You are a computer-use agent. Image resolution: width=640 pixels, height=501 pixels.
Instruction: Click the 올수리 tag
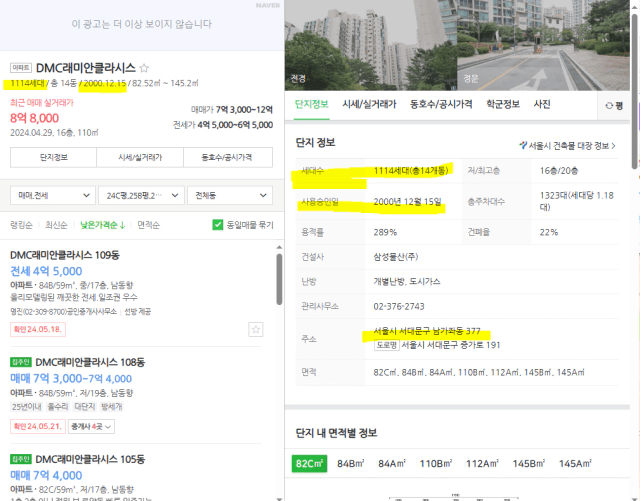(x=58, y=407)
